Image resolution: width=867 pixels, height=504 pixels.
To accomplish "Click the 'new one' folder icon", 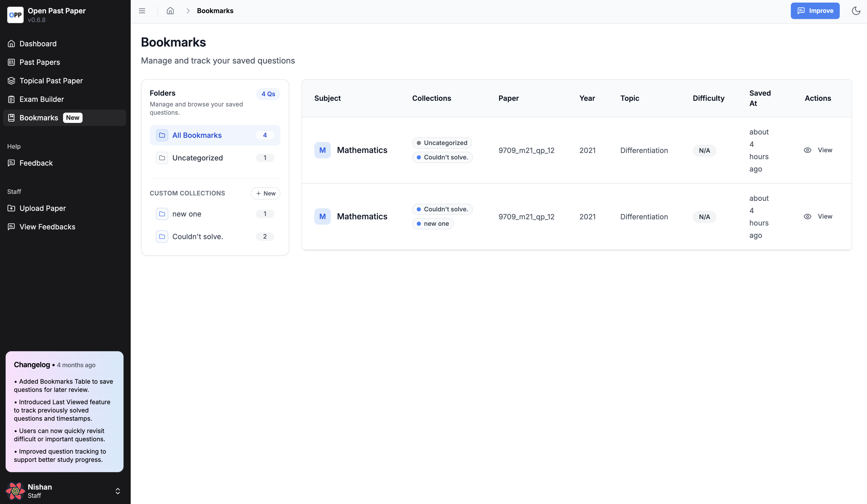I will pos(162,214).
